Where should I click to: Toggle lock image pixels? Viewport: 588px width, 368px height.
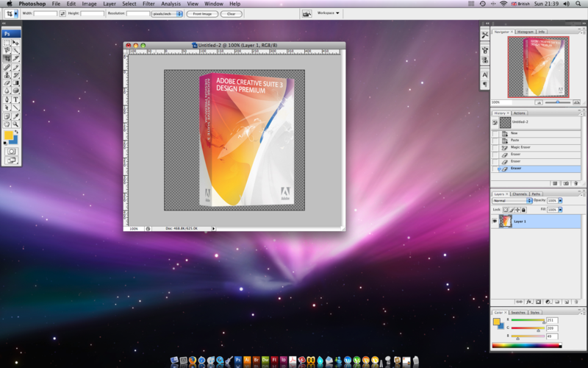(x=512, y=210)
